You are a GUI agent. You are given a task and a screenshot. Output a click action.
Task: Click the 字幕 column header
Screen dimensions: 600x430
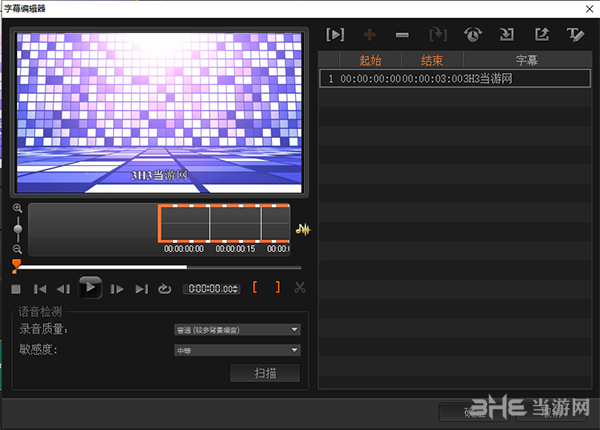(x=527, y=60)
